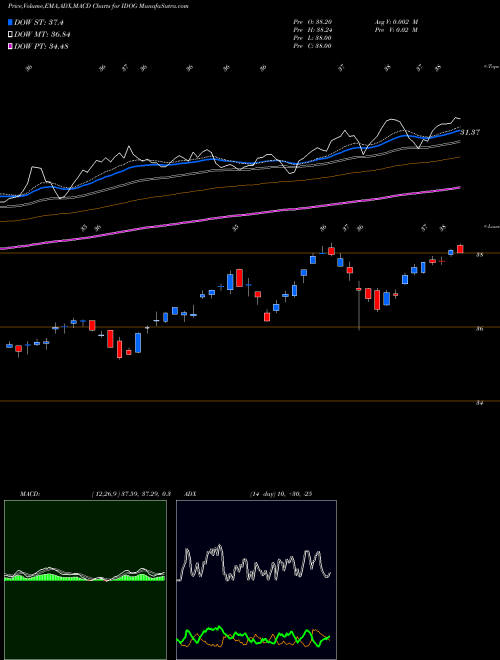
Task: Click the 'Pre O: 38.20' value
Action: [x=314, y=22]
